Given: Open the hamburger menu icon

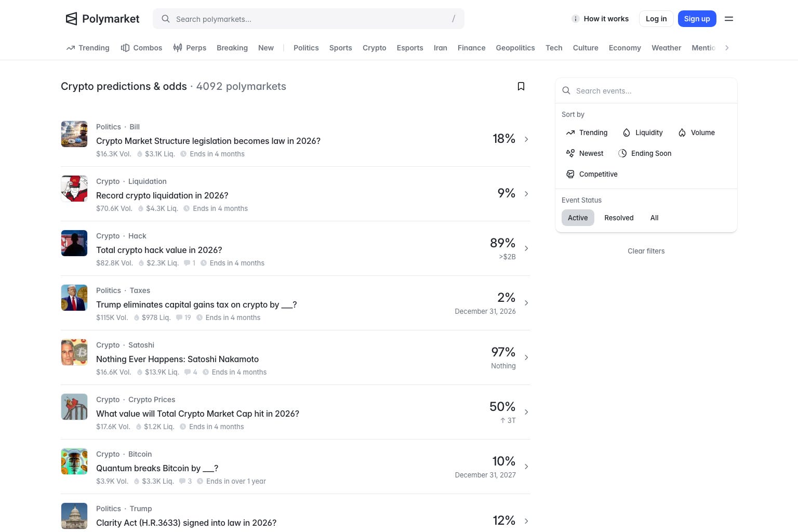Looking at the screenshot, I should (x=729, y=19).
